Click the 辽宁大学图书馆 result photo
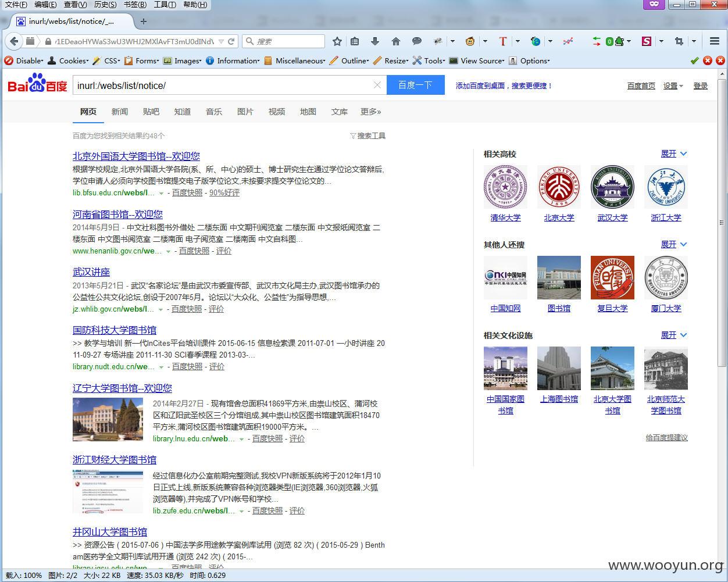728x582 pixels. pyautogui.click(x=108, y=419)
